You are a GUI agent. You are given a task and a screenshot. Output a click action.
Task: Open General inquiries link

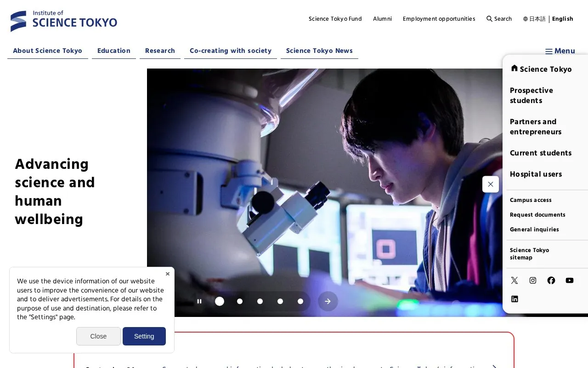pos(534,230)
